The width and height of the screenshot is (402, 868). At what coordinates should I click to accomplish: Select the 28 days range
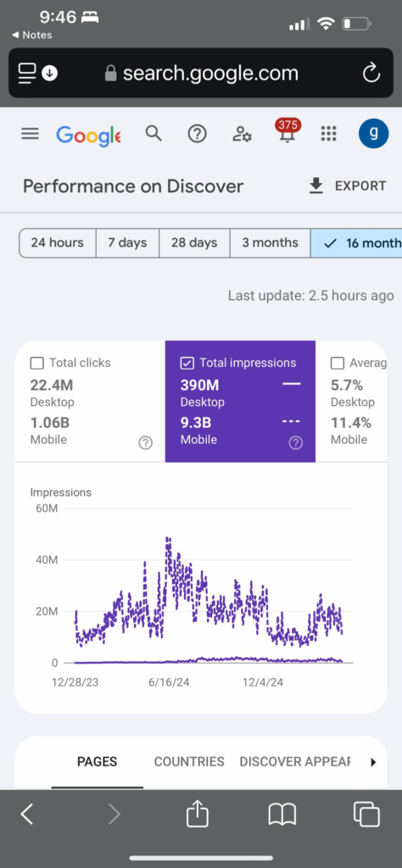tap(194, 243)
